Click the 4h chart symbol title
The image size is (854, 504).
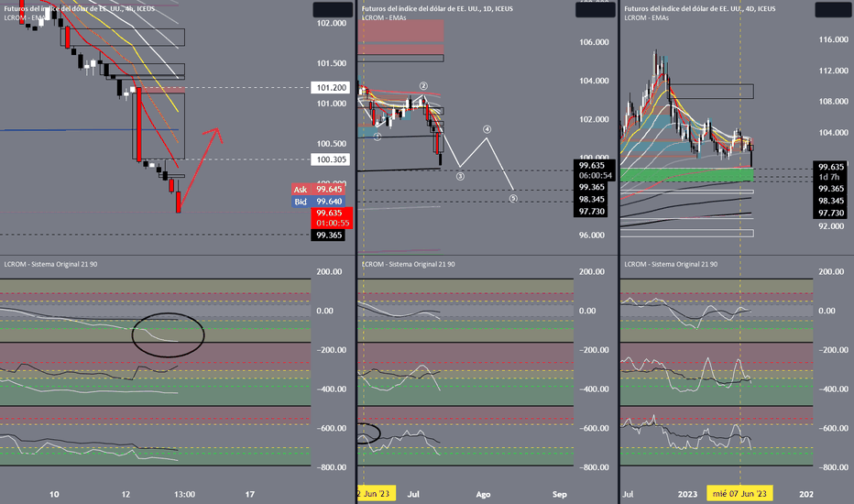(x=79, y=9)
